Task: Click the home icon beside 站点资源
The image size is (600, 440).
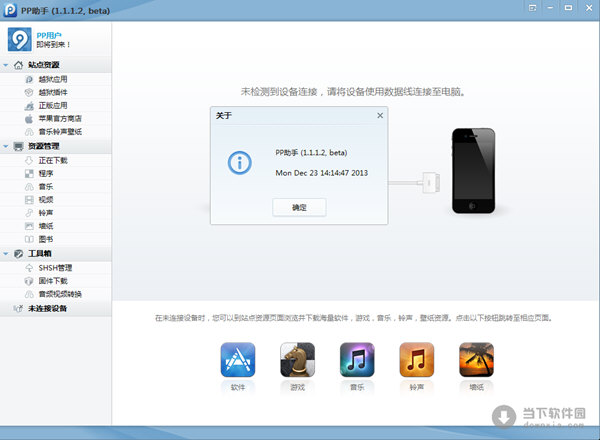Action: click(18, 65)
